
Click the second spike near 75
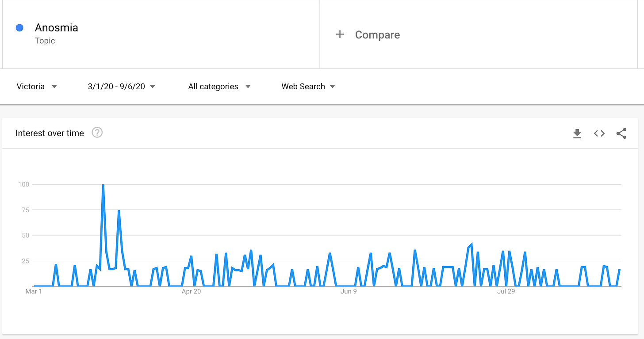click(119, 211)
